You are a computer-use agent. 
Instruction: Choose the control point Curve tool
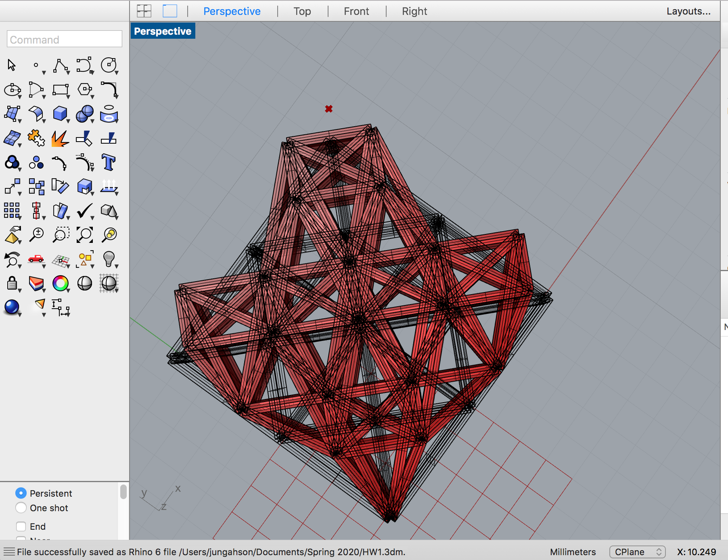(84, 65)
